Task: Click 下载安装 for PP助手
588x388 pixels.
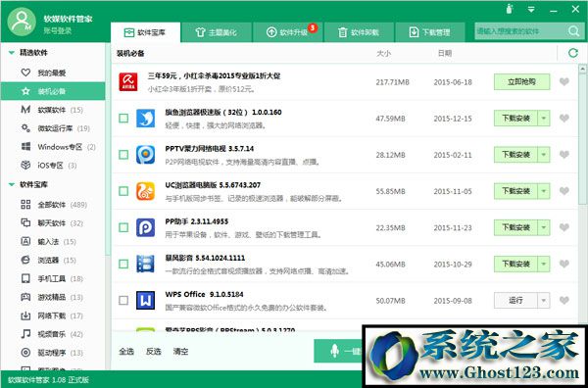Action: coord(515,227)
